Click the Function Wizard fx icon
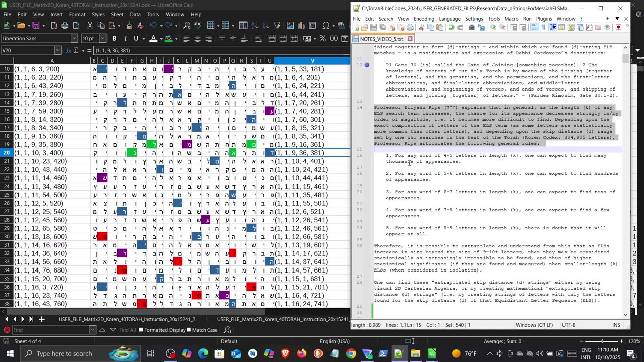The image size is (644, 362). pos(68,50)
